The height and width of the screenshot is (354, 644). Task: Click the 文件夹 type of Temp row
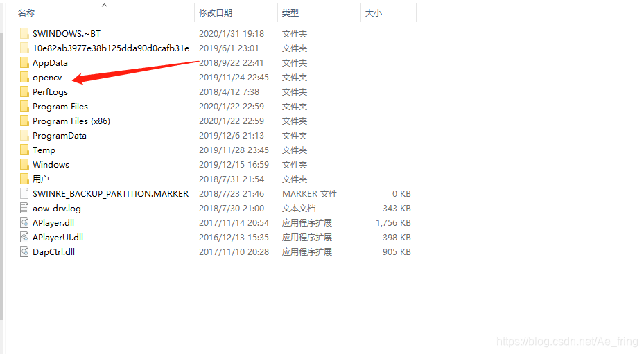point(295,150)
